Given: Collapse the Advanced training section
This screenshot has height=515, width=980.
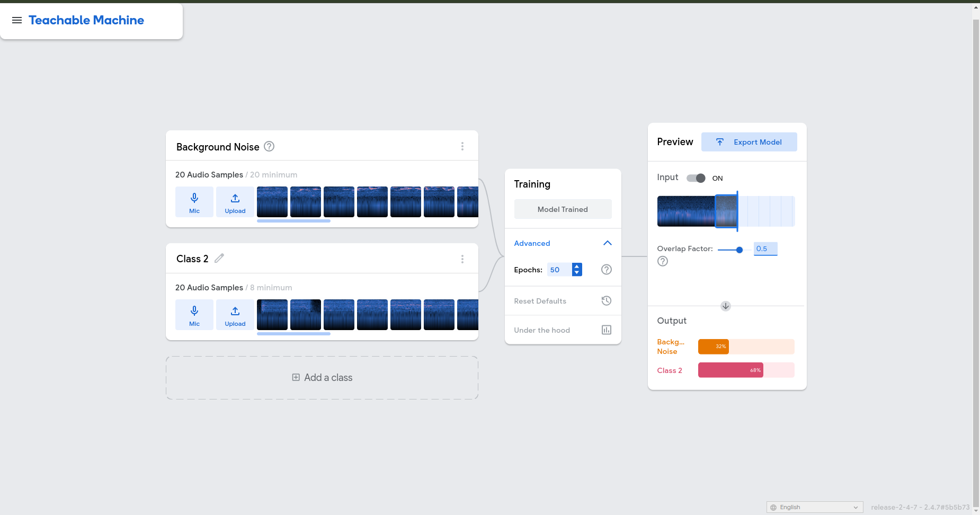Looking at the screenshot, I should click(x=563, y=243).
